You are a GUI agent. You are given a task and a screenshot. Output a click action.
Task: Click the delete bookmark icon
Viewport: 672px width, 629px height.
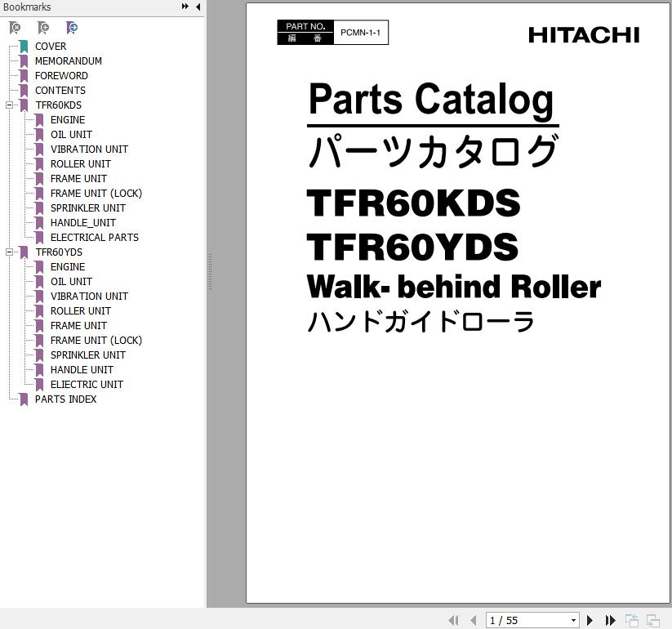(15, 28)
